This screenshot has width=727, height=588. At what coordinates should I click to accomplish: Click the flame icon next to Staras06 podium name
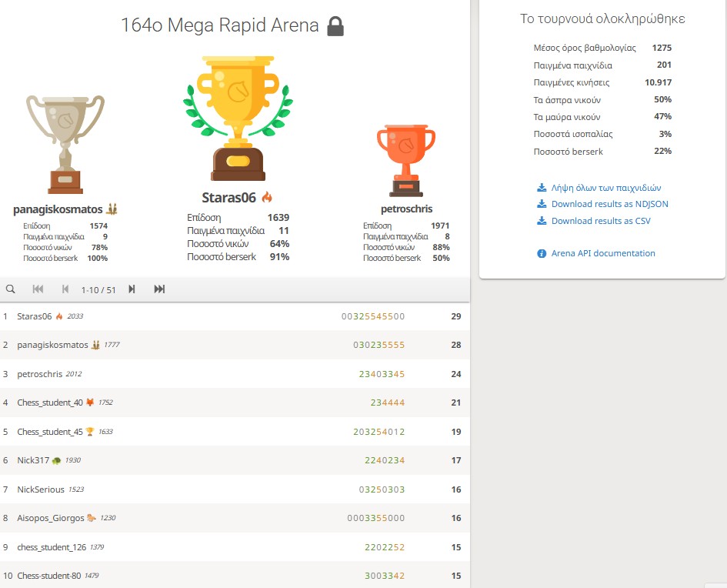pos(267,198)
